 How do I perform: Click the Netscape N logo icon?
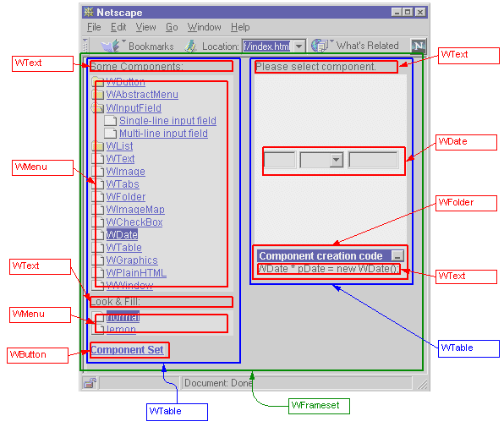point(419,46)
